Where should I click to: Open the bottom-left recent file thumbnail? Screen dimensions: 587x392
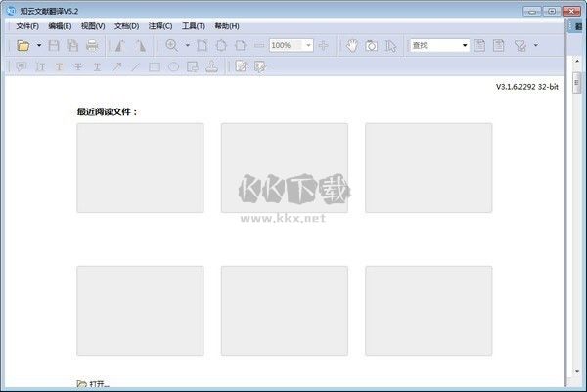coord(140,311)
